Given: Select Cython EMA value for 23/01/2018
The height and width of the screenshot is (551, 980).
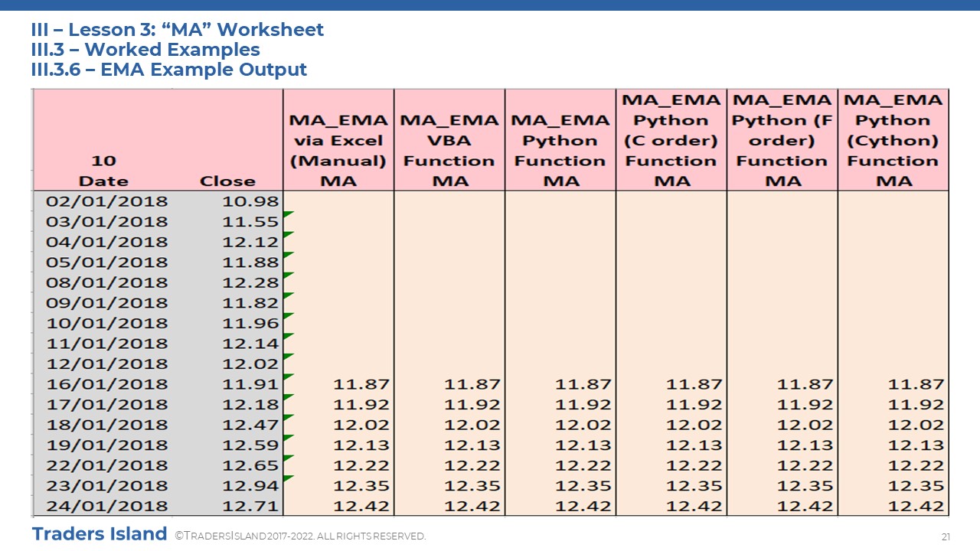Looking at the screenshot, I should [x=916, y=485].
